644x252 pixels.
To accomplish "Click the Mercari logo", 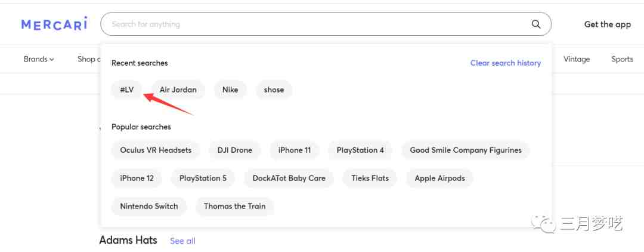I will tap(54, 24).
